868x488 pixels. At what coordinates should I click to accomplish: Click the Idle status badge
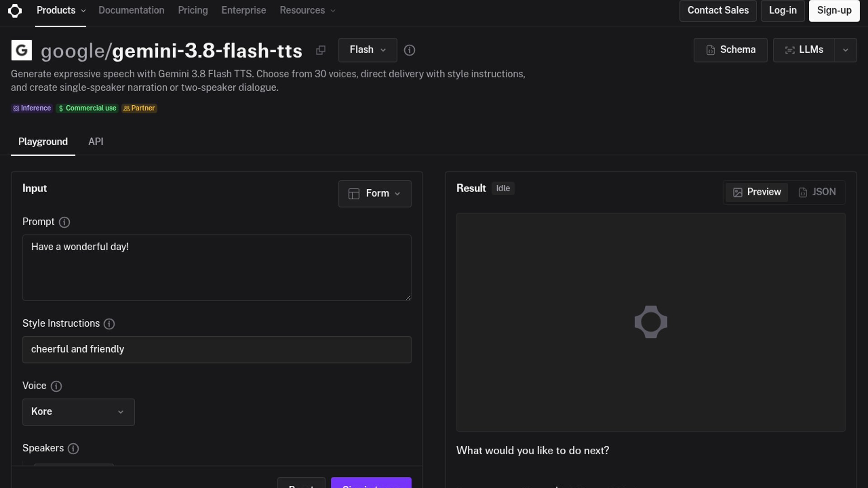(503, 188)
